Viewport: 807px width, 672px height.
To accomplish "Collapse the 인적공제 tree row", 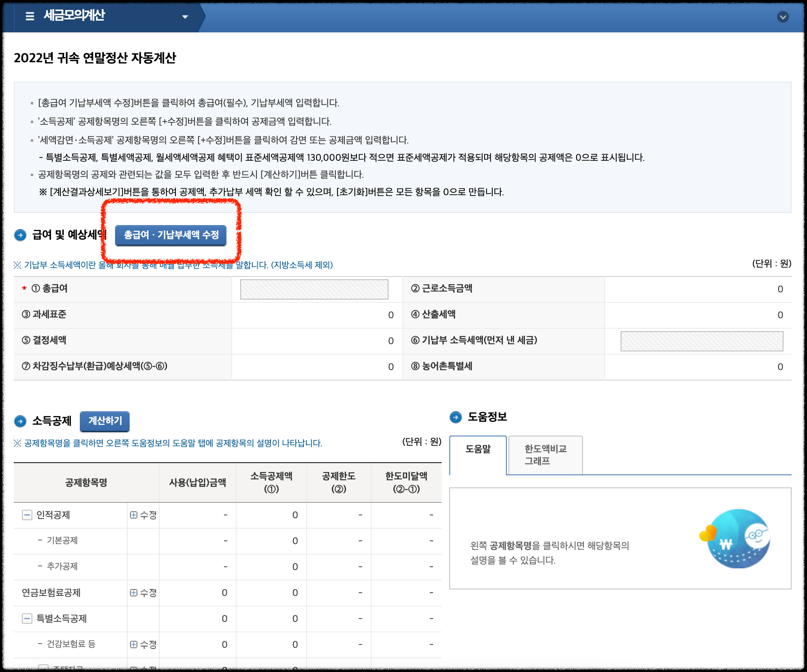I will click(27, 515).
